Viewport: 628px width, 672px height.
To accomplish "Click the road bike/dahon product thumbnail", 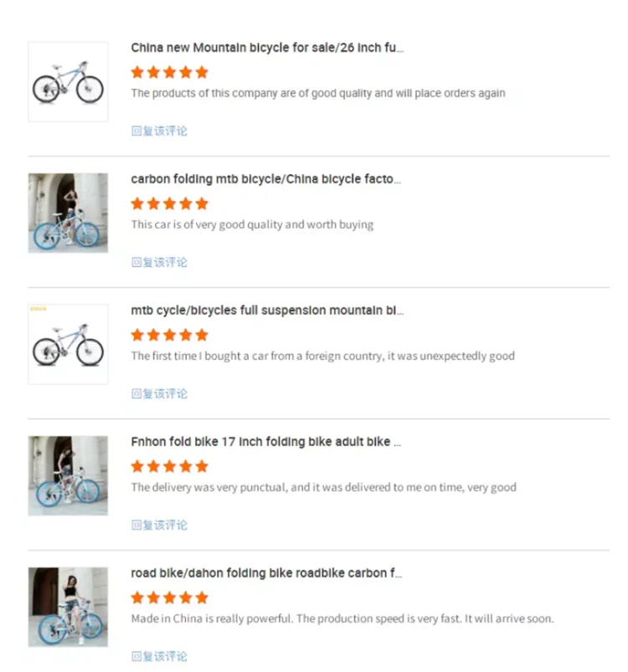I will pyautogui.click(x=68, y=607).
